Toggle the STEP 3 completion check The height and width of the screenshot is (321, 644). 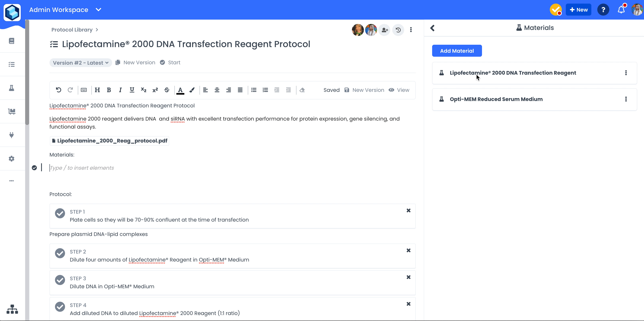point(60,280)
